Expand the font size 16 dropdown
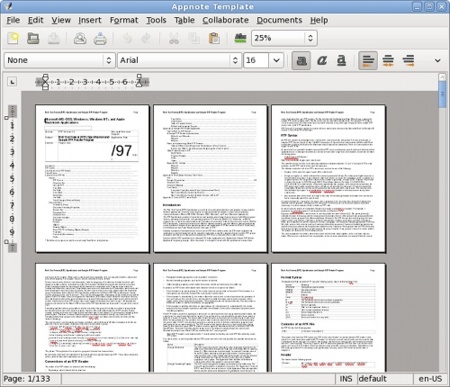The image size is (450, 387). click(x=276, y=60)
